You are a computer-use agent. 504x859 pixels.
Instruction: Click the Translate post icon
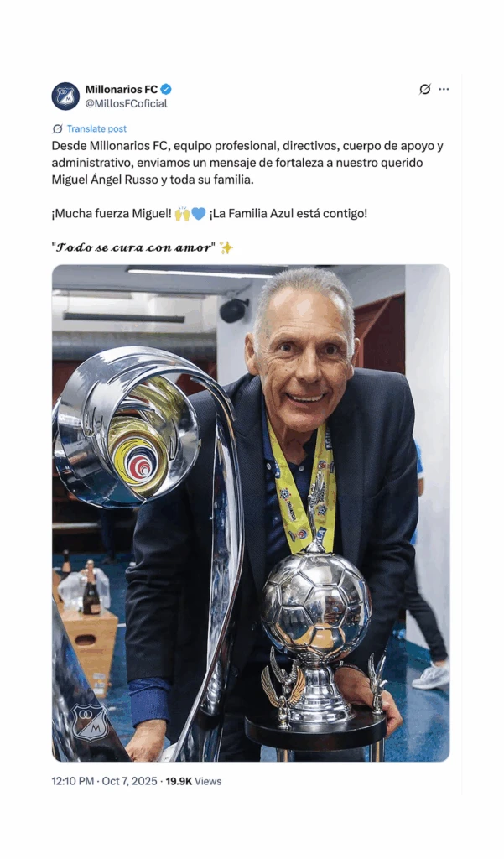click(57, 128)
